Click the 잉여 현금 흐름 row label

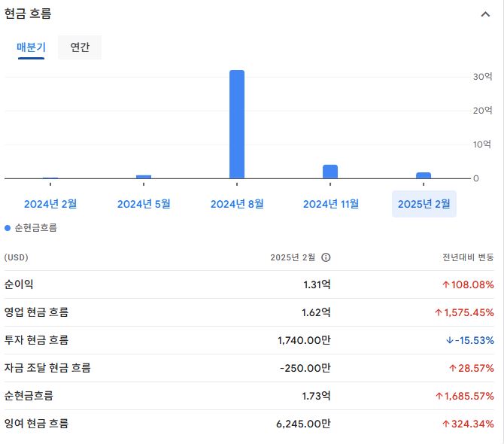pos(36,424)
